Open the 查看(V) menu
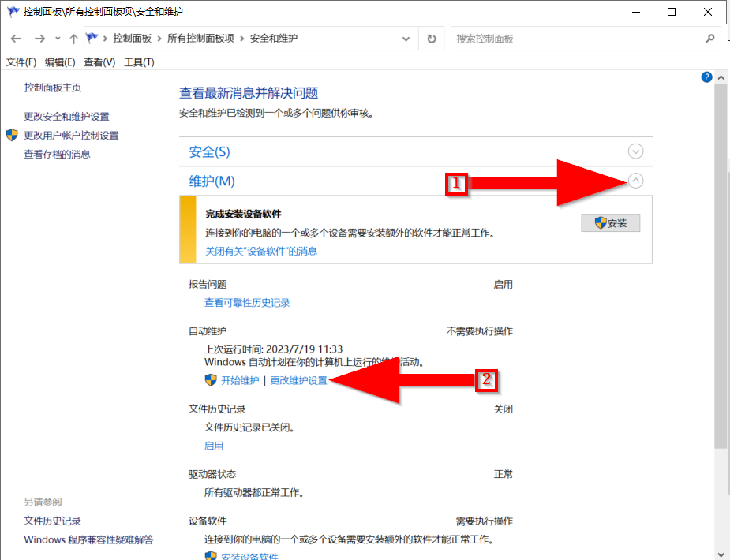This screenshot has width=730, height=560. point(99,62)
